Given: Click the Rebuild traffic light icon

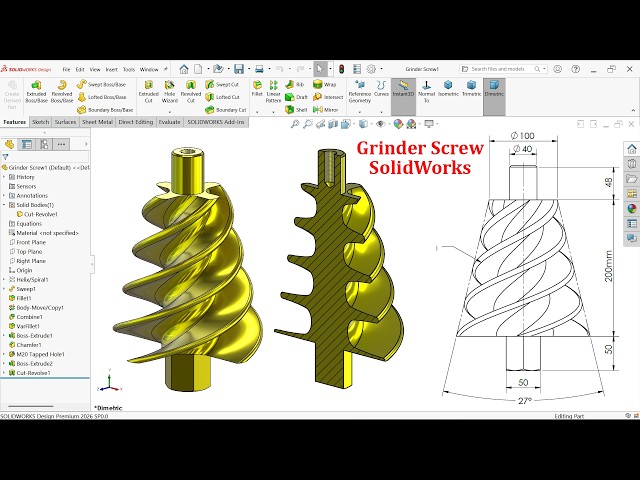Looking at the screenshot, I should click(341, 69).
